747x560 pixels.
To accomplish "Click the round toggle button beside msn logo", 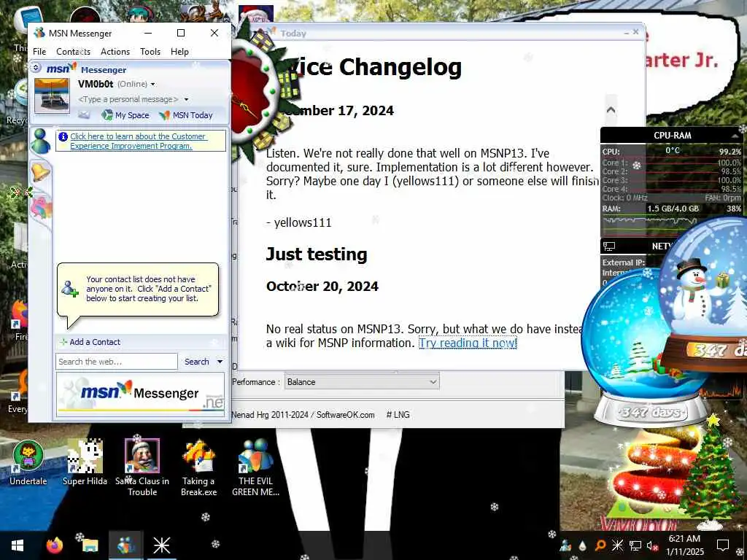I will click(36, 68).
